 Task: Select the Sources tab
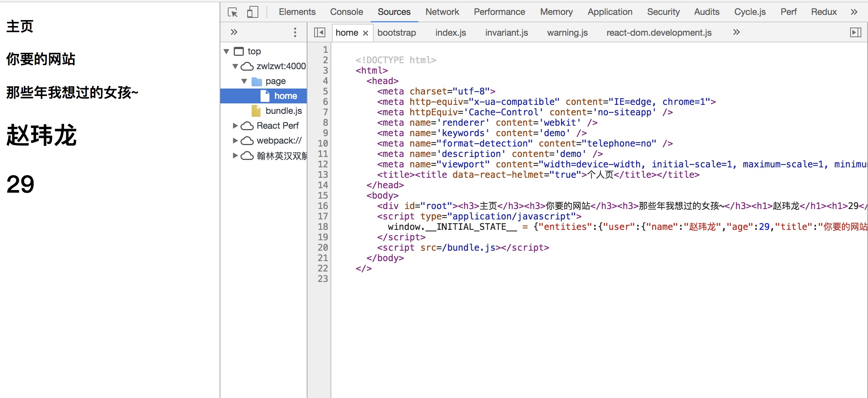(x=394, y=12)
